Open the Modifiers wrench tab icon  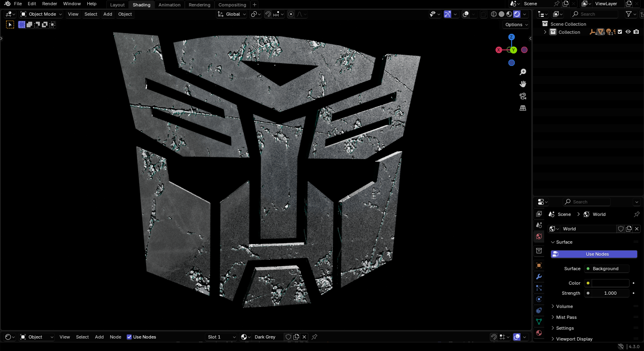coord(539,277)
